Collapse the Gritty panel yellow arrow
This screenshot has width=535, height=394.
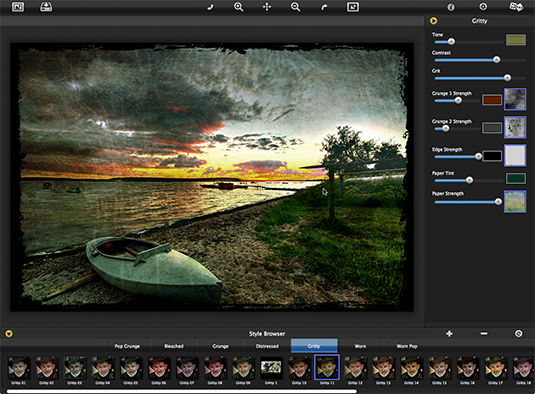433,21
